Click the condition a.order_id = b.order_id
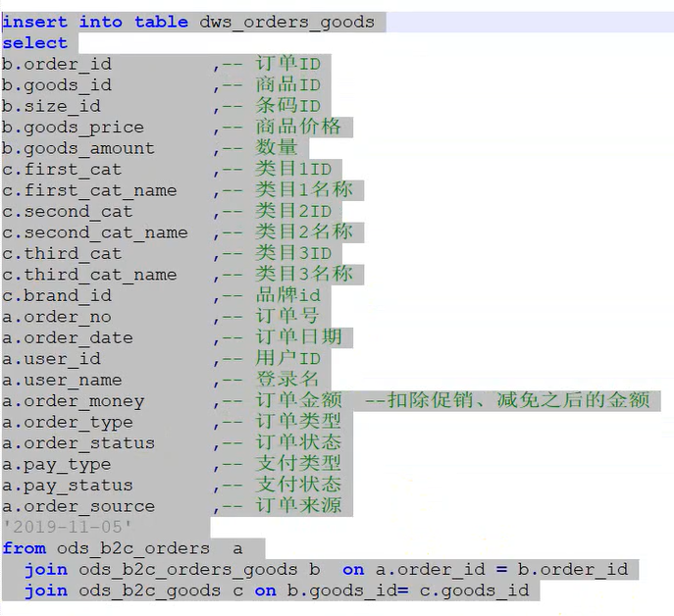This screenshot has width=674, height=616. click(501, 570)
